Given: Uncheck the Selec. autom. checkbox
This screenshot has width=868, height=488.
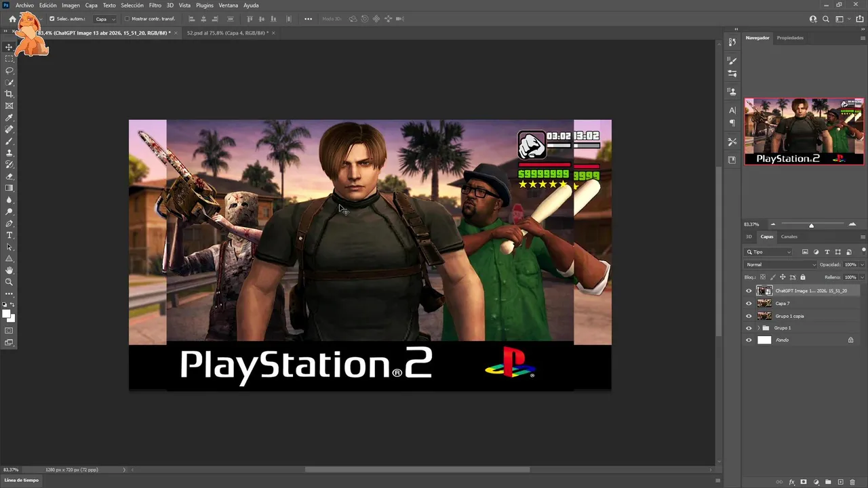Looking at the screenshot, I should click(x=52, y=19).
